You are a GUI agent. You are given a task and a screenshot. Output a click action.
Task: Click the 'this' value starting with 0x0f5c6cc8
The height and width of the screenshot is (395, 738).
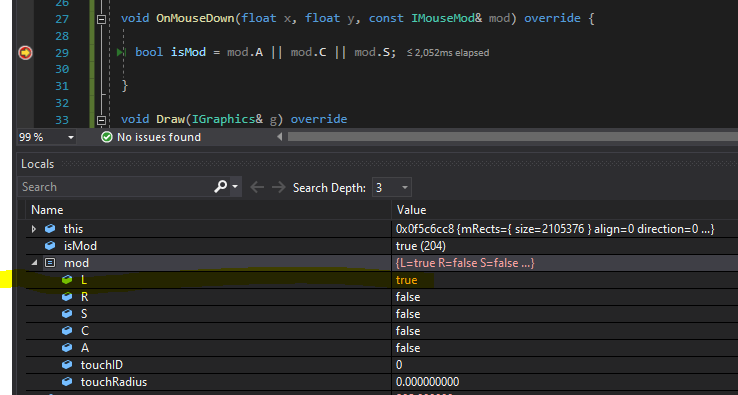(x=555, y=229)
